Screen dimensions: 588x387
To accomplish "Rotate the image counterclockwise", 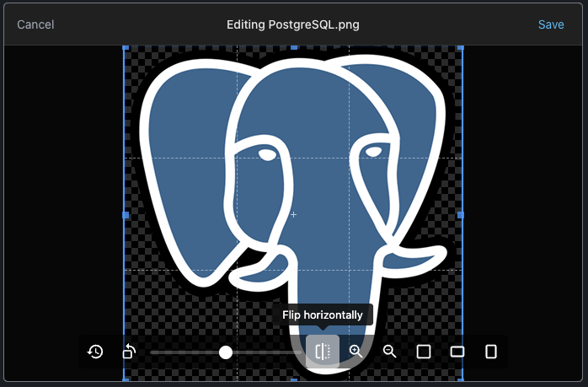I will 129,352.
